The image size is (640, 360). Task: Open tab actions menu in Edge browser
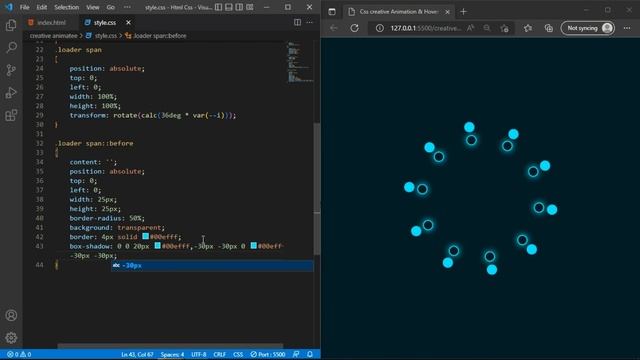point(332,11)
